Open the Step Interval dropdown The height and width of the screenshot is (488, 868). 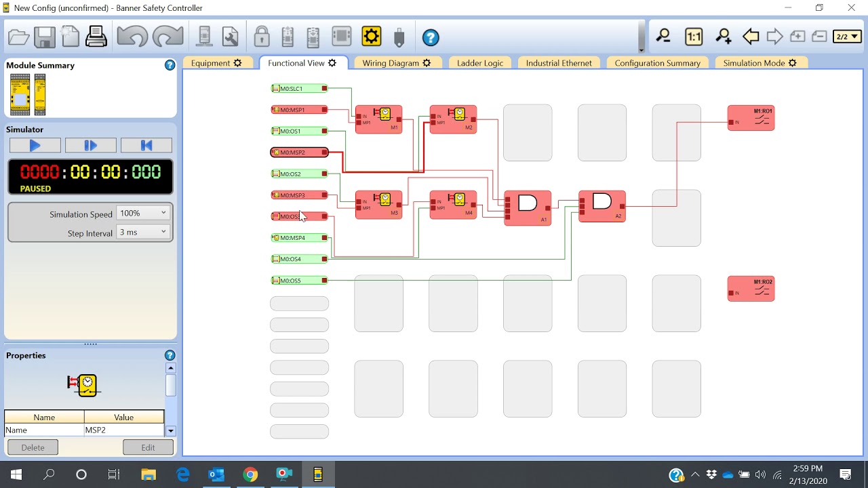(x=143, y=232)
